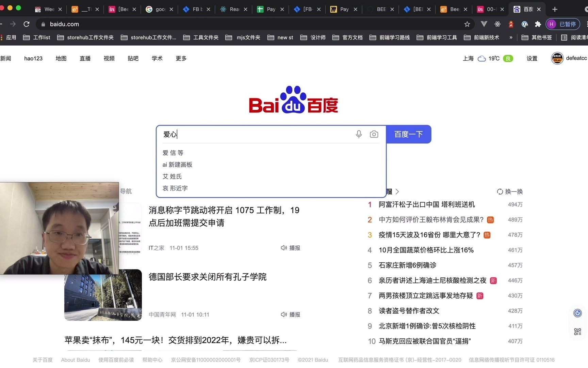Click the blue round assistant icon on the right edge
Screen dimensions: 588x368
(x=577, y=313)
